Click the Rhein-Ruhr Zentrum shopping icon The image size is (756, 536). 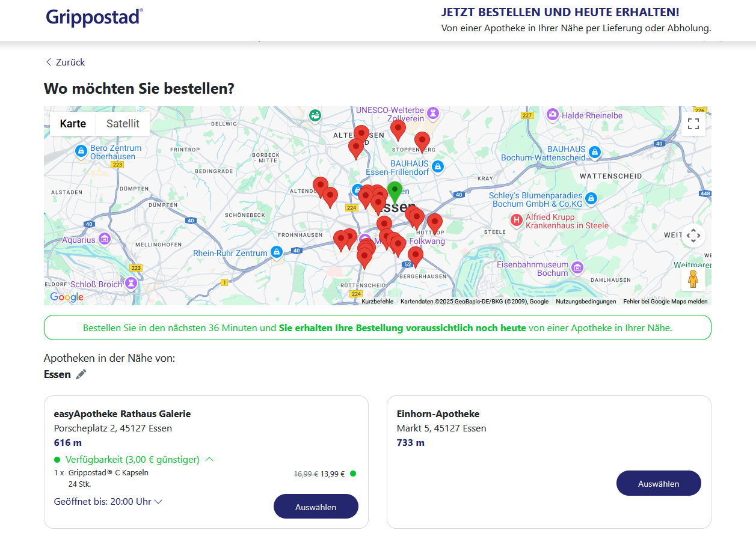(x=276, y=252)
